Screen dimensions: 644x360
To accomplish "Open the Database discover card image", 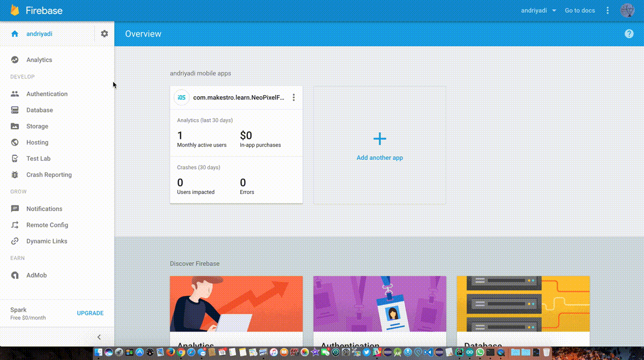I will pos(523,304).
